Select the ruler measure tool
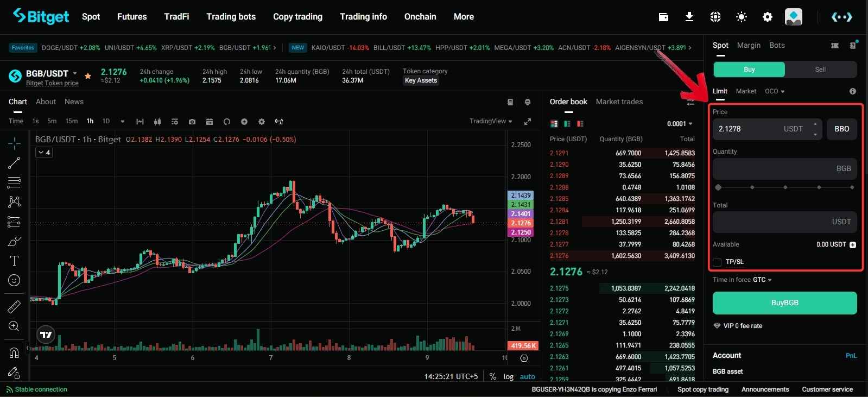This screenshot has height=397, width=868. click(x=14, y=307)
